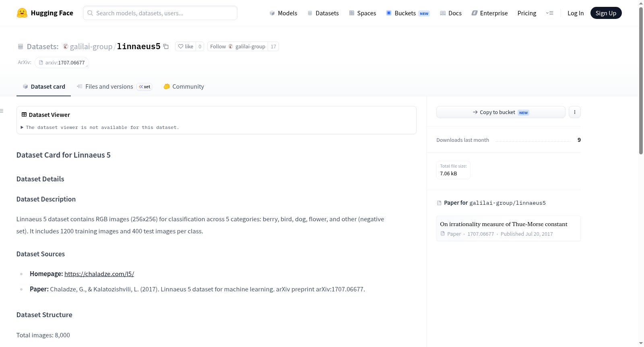Click the Enterprise icon in navigation
Viewport: 644px width, 347px height.
[x=475, y=13]
